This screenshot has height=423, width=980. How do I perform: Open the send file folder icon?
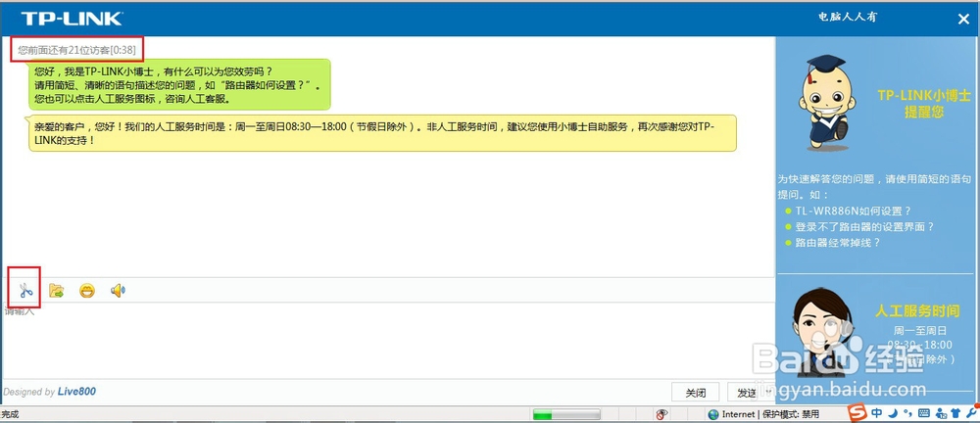(56, 290)
